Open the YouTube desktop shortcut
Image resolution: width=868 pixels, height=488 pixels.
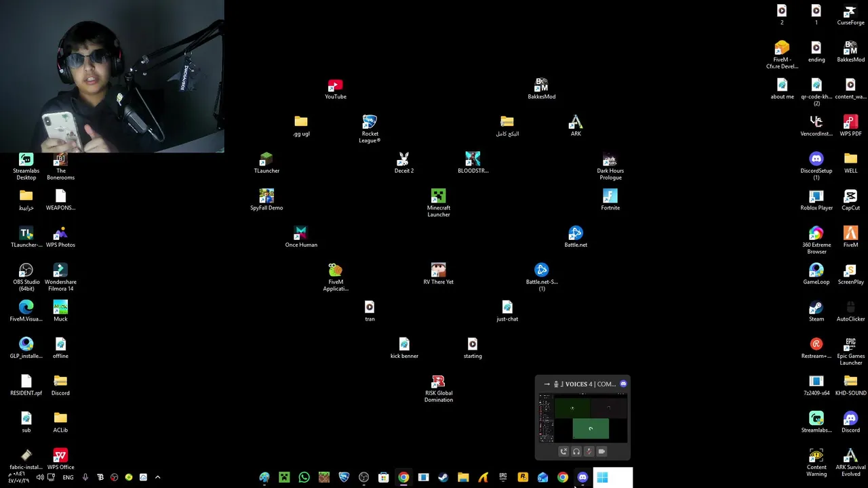tap(335, 89)
